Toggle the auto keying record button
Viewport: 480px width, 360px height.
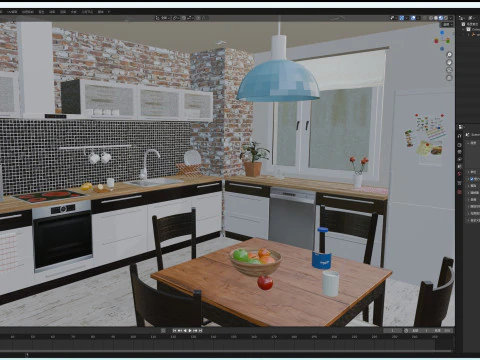pyautogui.click(x=163, y=331)
